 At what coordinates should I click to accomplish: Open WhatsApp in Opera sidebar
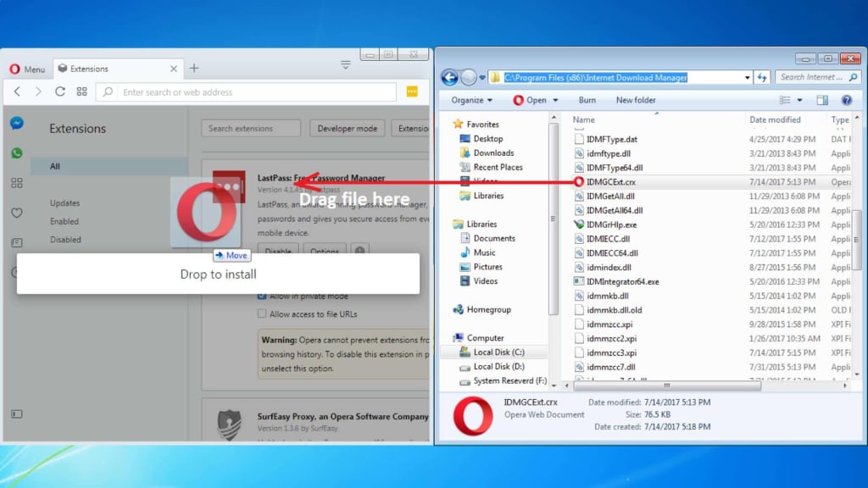(17, 152)
